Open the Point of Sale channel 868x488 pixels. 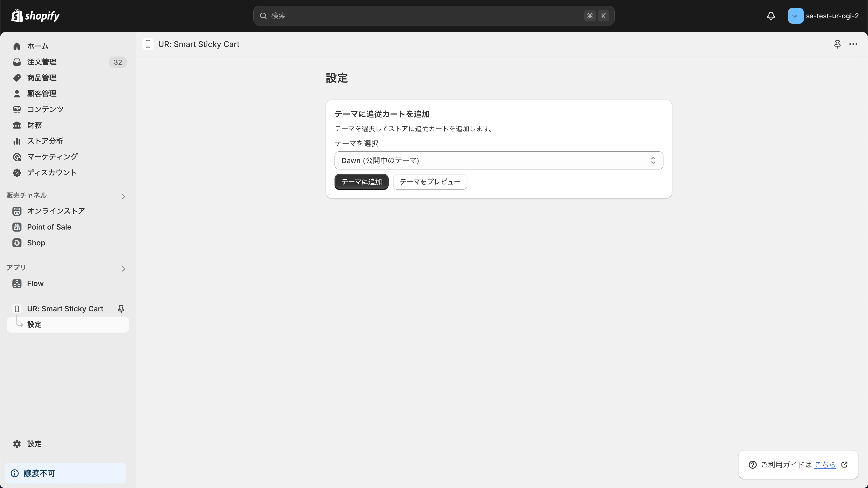49,227
